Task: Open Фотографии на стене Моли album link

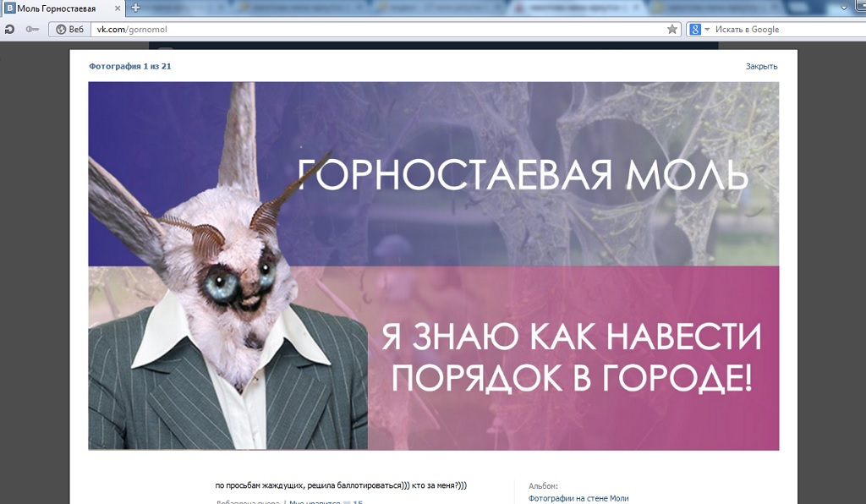Action: tap(578, 498)
